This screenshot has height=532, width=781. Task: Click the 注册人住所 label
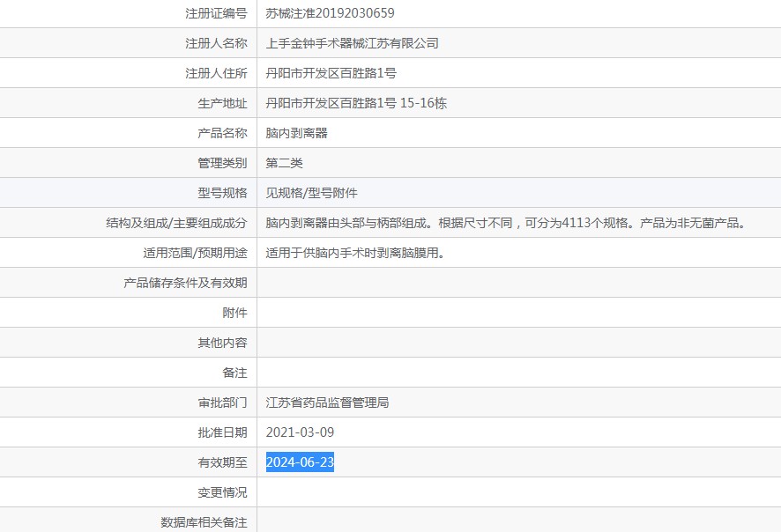(216, 73)
